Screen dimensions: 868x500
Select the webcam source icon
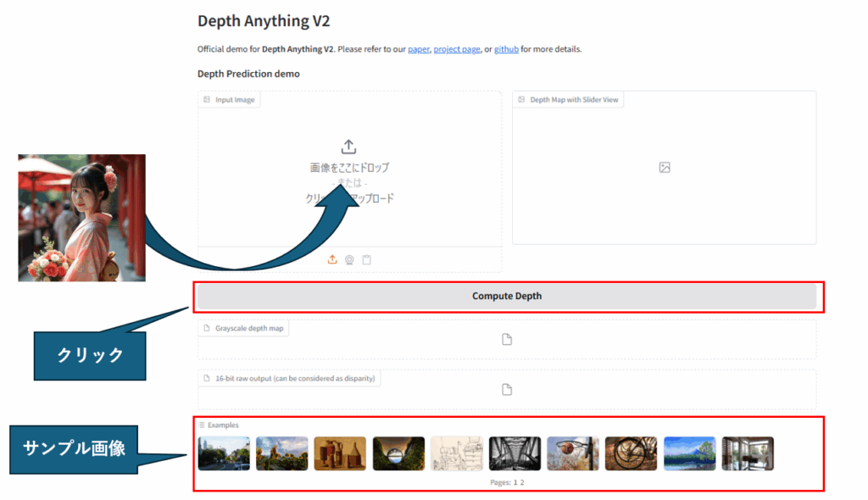[x=349, y=259]
